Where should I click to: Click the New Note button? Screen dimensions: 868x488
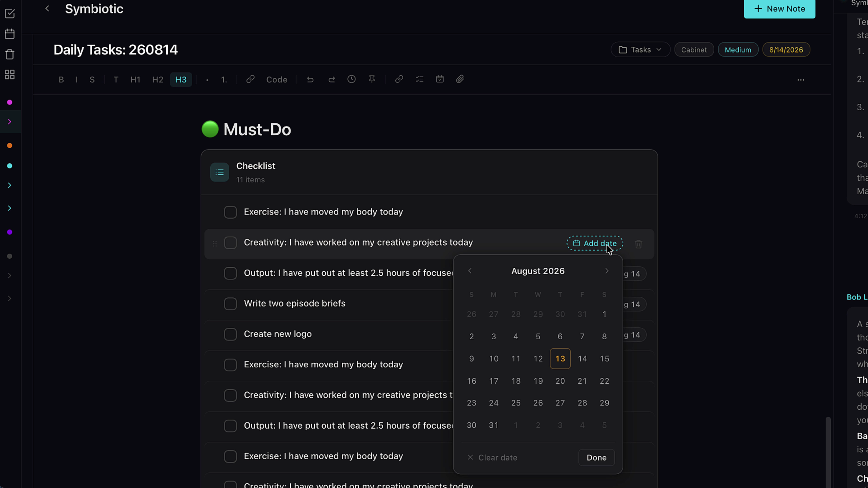[x=779, y=9]
